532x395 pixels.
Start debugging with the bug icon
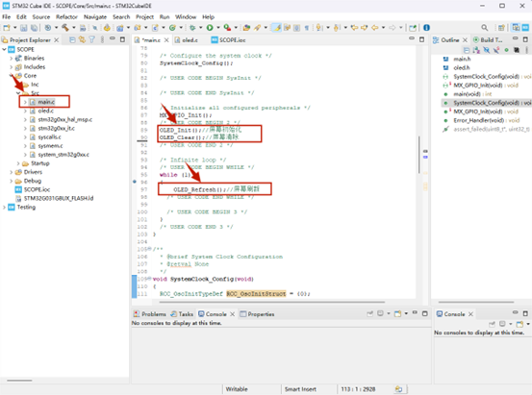[x=192, y=28]
